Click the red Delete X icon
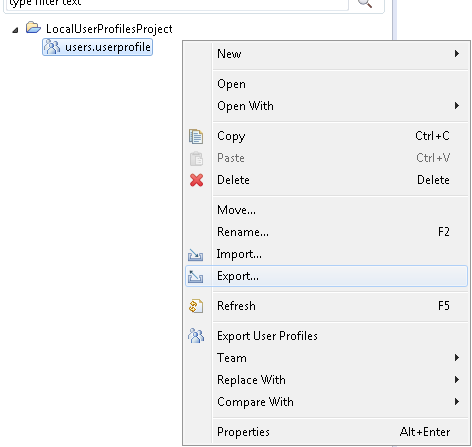Screen dimensions: 472x447 pos(196,180)
